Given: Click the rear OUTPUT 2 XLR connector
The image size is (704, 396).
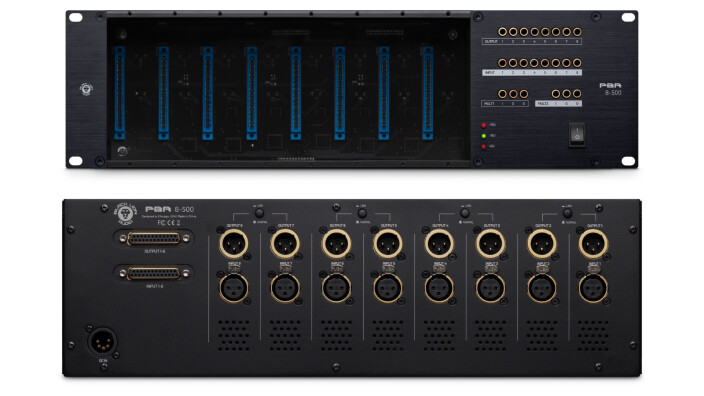Looking at the screenshot, I should pos(542,244).
